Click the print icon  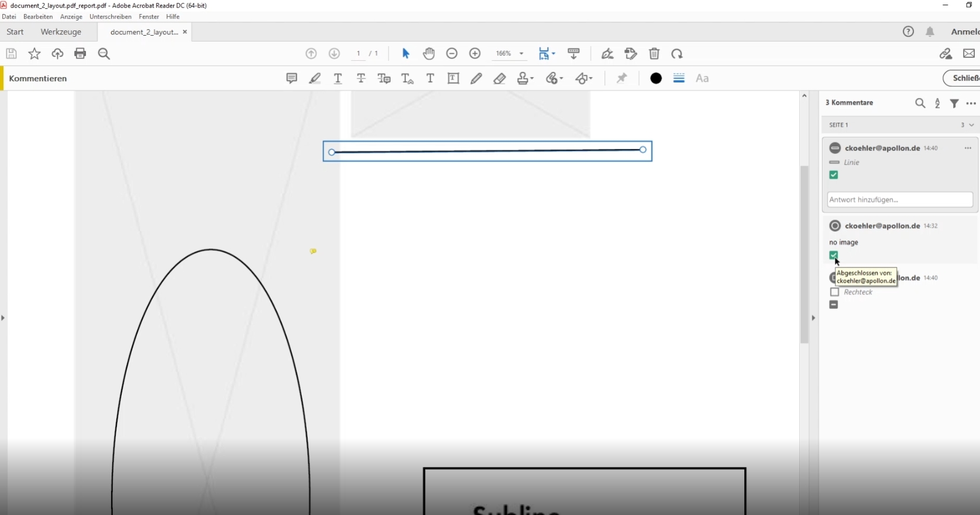[x=80, y=54]
